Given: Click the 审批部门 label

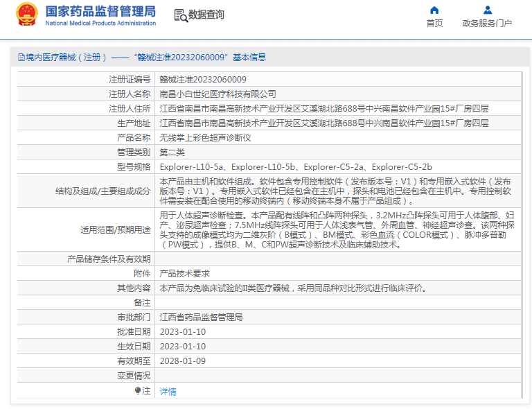Looking at the screenshot, I should tap(134, 317).
